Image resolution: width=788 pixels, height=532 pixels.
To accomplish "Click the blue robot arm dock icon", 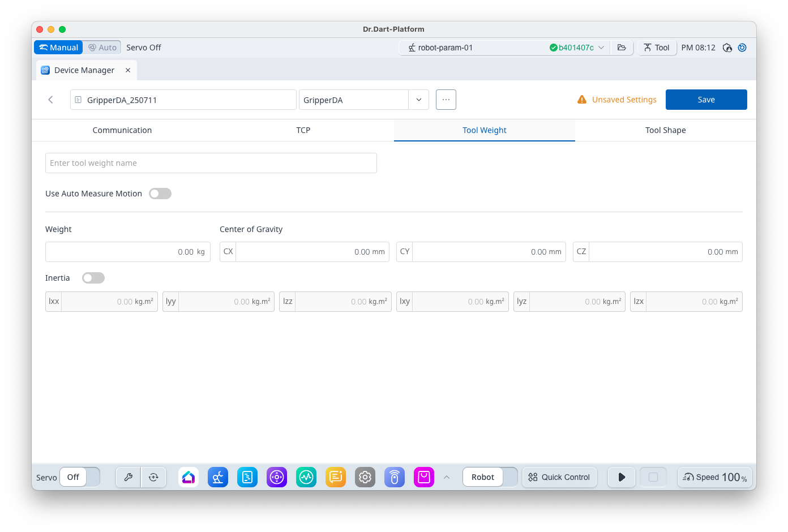I will (x=218, y=477).
